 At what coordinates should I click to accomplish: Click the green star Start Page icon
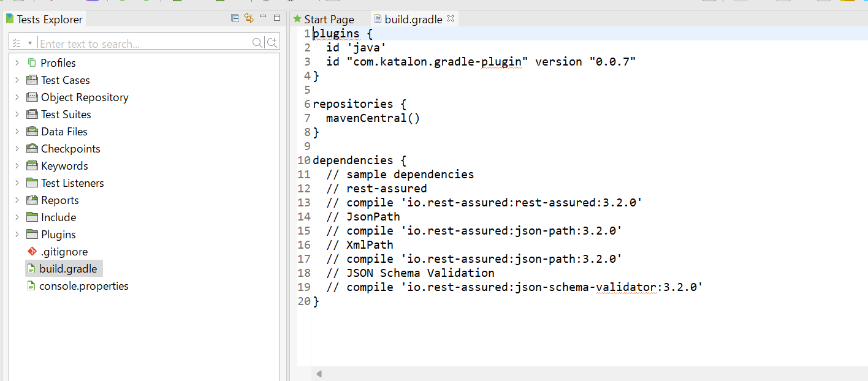[297, 19]
